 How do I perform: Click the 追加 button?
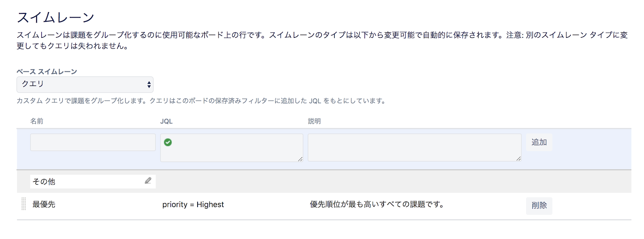pyautogui.click(x=539, y=142)
